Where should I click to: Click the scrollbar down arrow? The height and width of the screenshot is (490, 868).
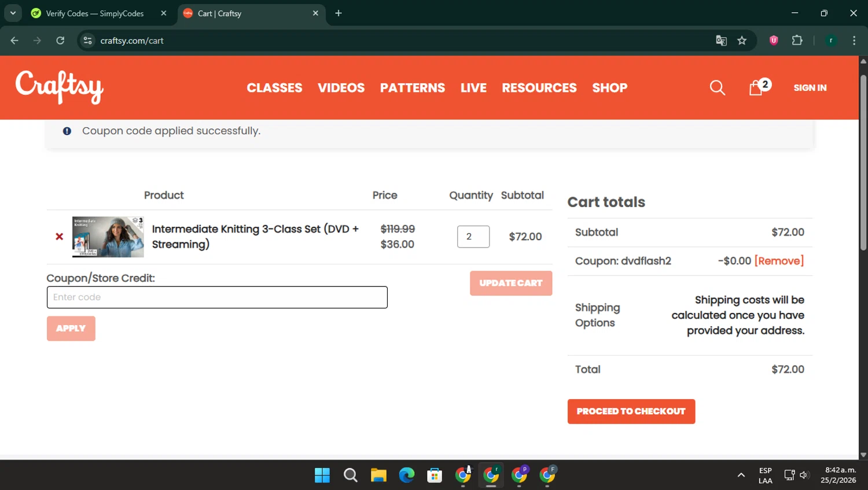(x=863, y=455)
